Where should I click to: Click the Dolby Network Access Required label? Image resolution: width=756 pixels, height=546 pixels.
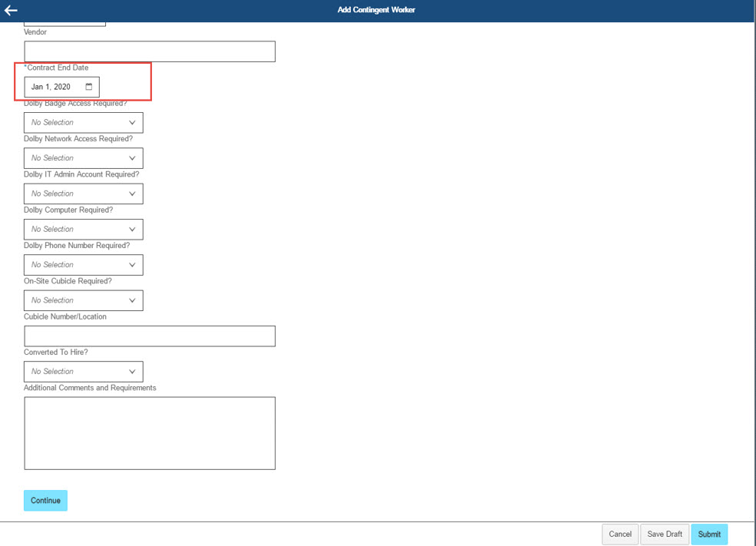tap(78, 138)
